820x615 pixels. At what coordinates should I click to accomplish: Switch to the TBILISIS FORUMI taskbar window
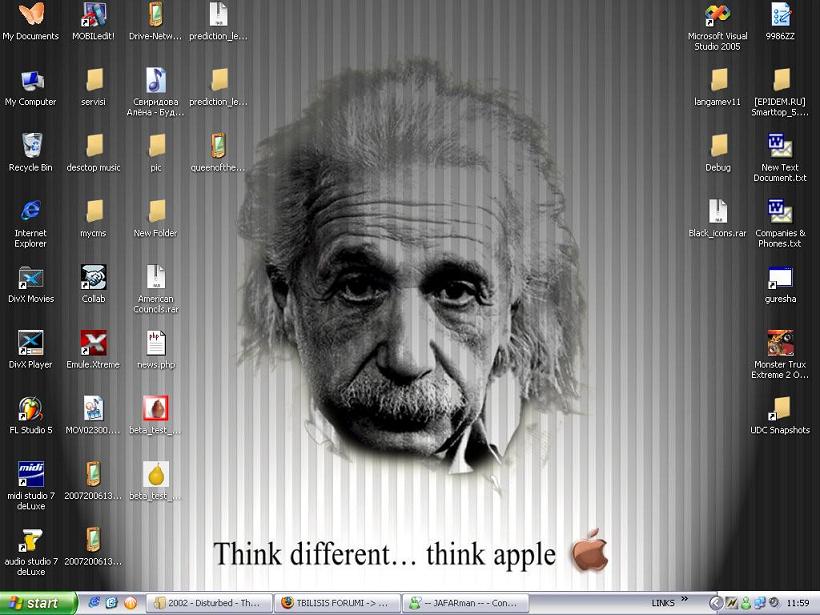[335, 603]
